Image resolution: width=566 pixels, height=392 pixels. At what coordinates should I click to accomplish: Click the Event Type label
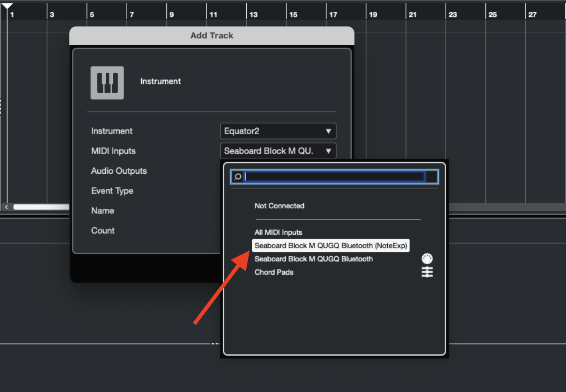pyautogui.click(x=112, y=191)
